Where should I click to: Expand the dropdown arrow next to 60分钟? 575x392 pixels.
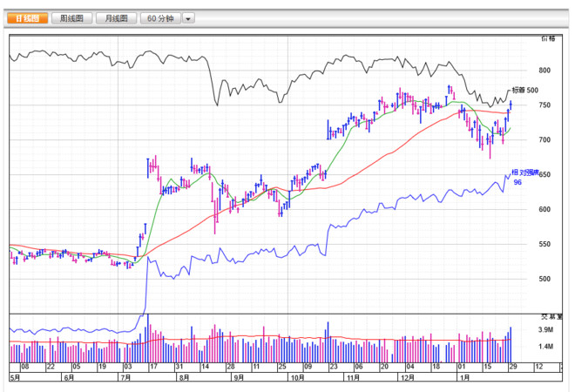pos(188,18)
